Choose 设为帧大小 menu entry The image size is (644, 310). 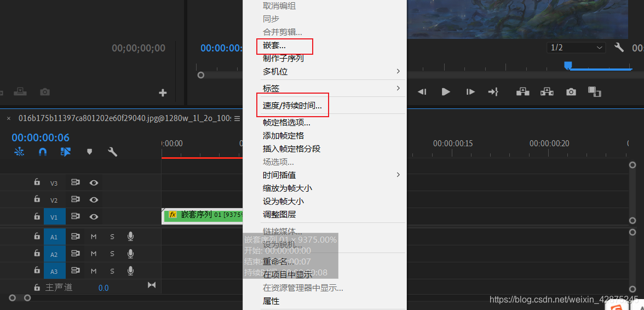click(283, 201)
